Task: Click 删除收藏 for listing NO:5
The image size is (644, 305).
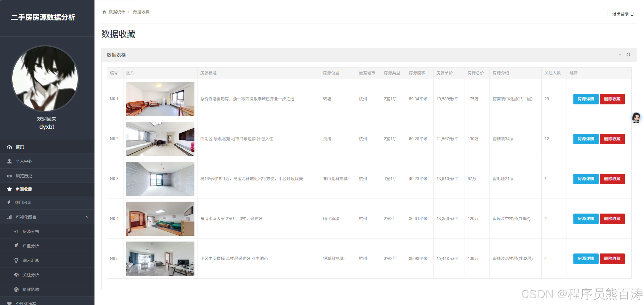Action: pos(612,259)
